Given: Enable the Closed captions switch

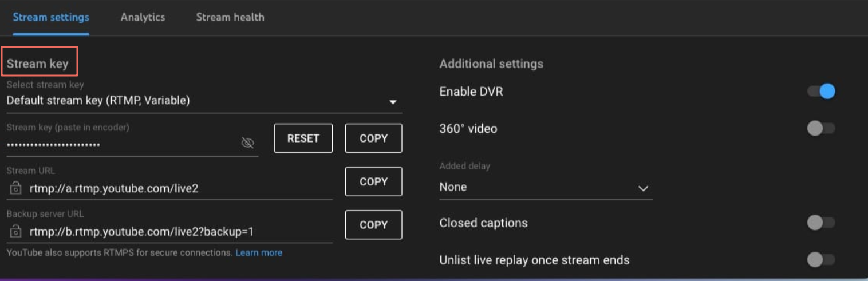Looking at the screenshot, I should coord(821,223).
